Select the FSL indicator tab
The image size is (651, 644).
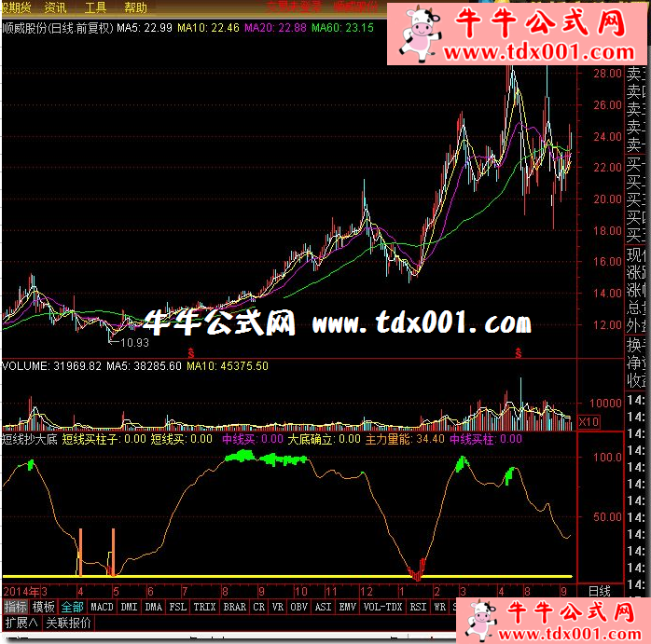click(x=178, y=607)
